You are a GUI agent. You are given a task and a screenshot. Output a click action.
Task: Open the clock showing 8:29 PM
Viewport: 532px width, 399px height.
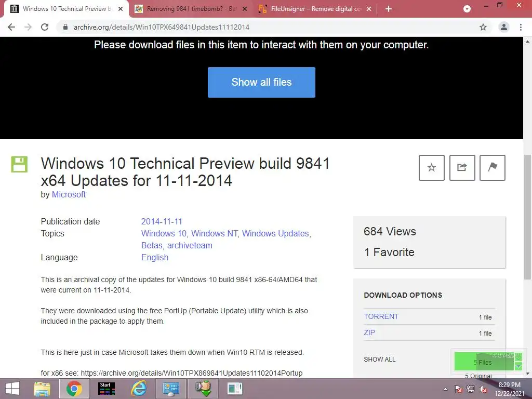coord(509,389)
